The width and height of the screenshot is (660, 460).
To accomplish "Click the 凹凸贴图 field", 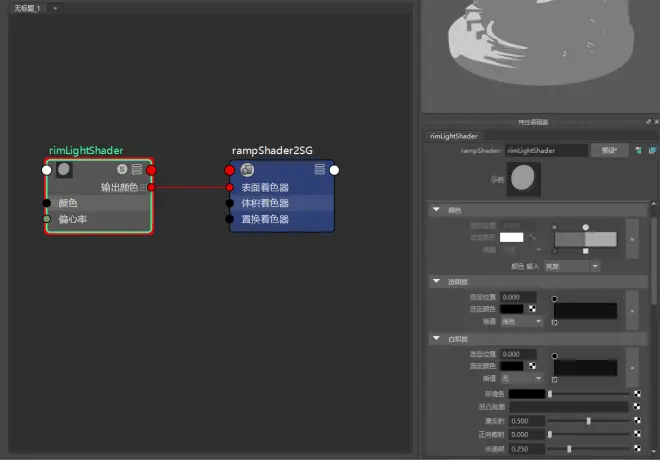I will coord(569,407).
